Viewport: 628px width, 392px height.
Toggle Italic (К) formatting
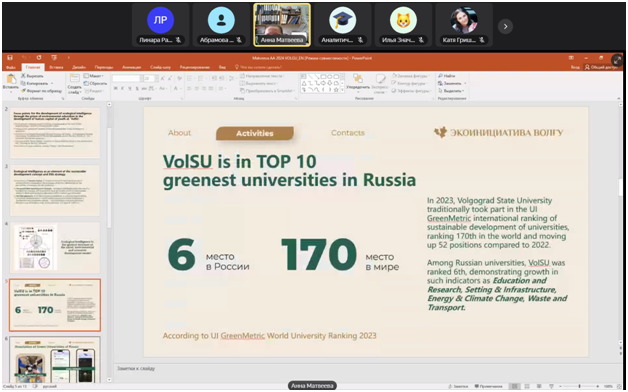[123, 88]
